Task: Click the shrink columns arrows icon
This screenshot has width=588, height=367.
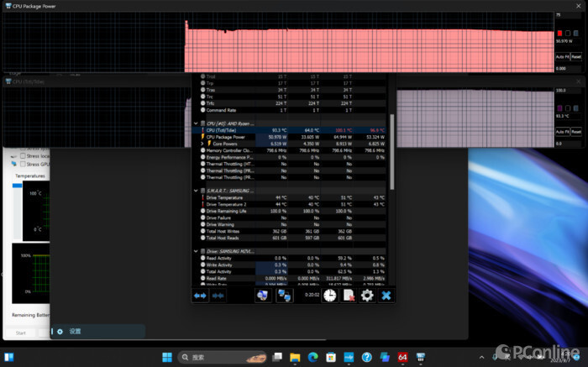Action: 218,296
